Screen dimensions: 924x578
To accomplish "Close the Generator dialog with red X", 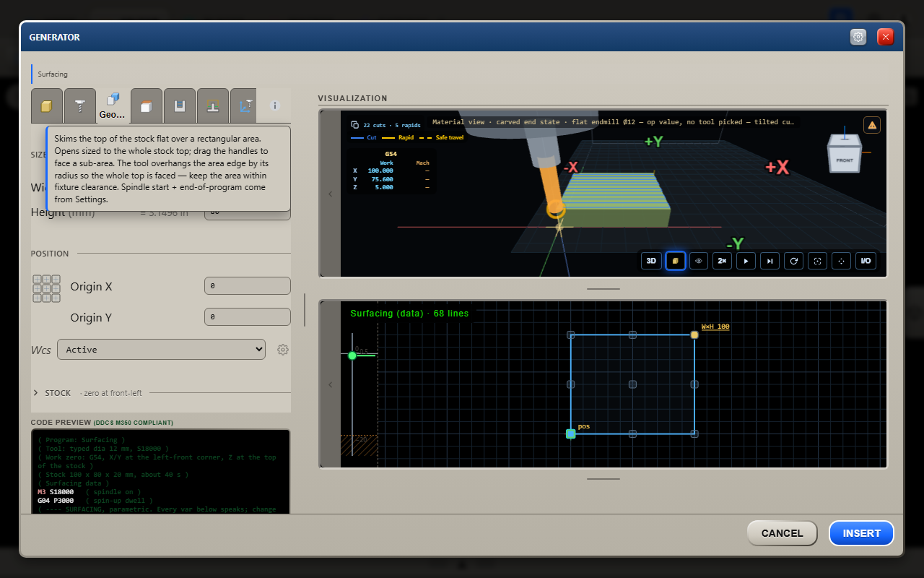I will click(x=886, y=37).
